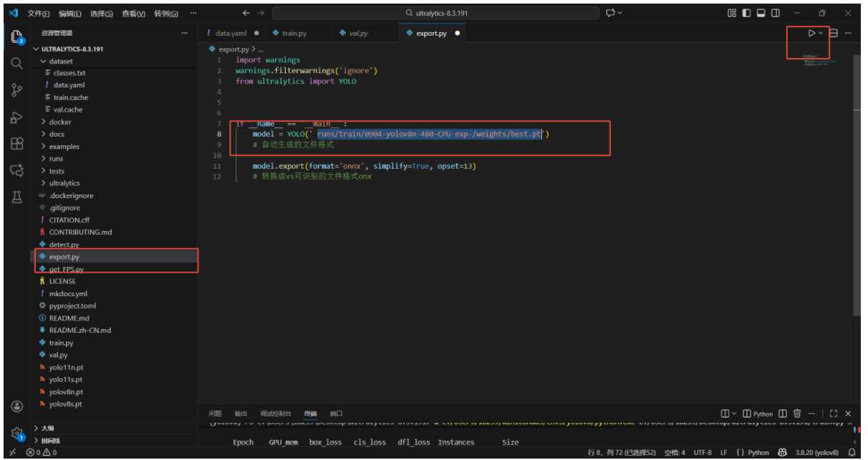This screenshot has width=868, height=460.
Task: Switch to the 问题 (Problems) panel tab
Action: 215,413
